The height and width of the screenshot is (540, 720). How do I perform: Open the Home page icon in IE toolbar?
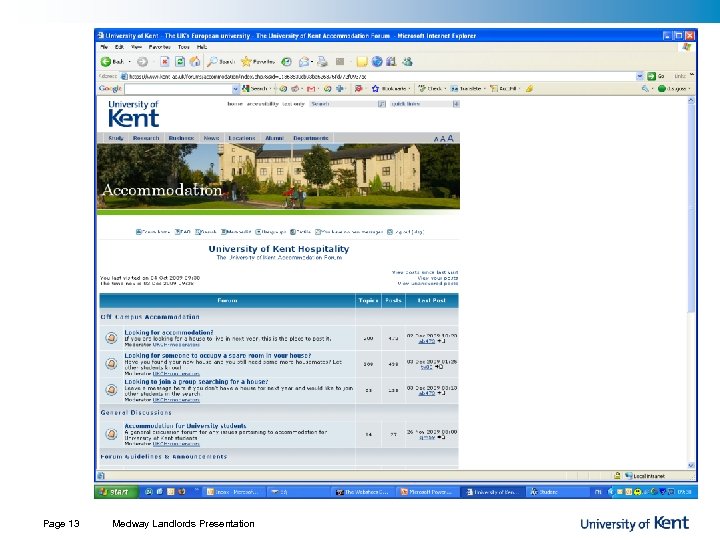pos(195,62)
